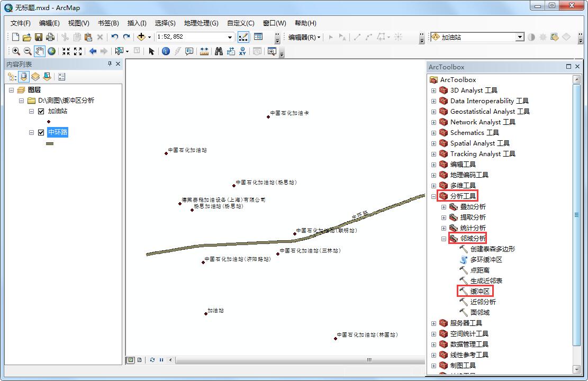Select the Select Elements arrow tool

(151, 51)
